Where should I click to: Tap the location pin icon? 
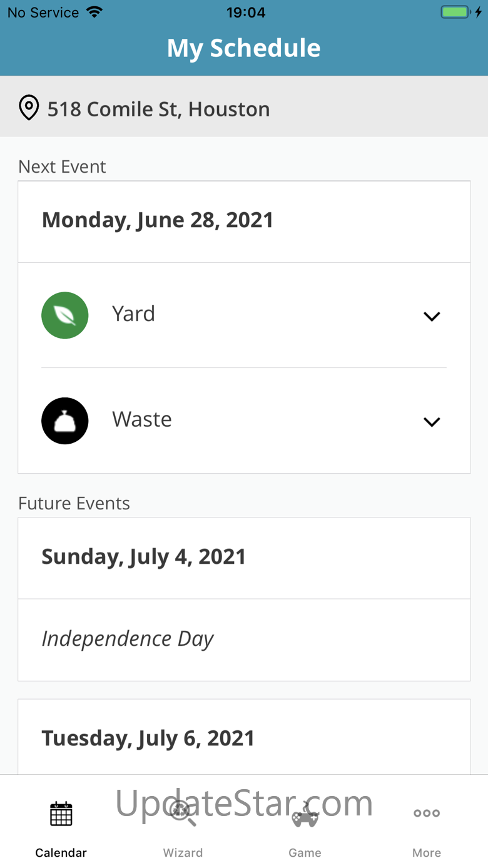pos(29,108)
